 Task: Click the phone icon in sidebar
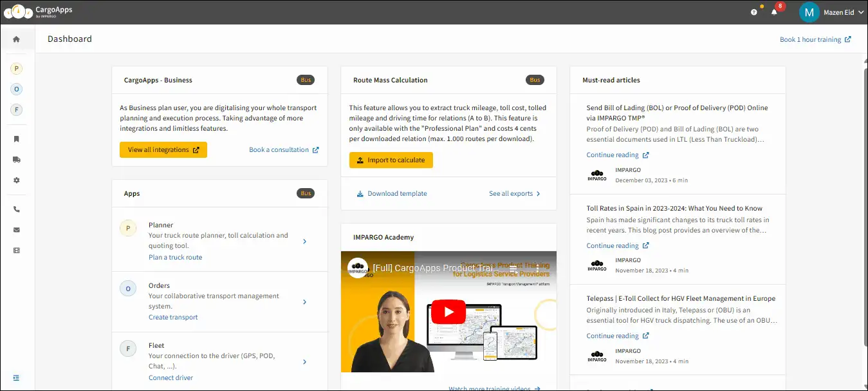17,209
